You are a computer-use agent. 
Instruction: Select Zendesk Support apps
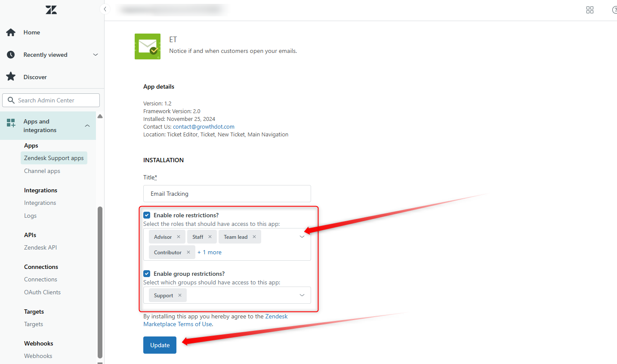pyautogui.click(x=54, y=158)
